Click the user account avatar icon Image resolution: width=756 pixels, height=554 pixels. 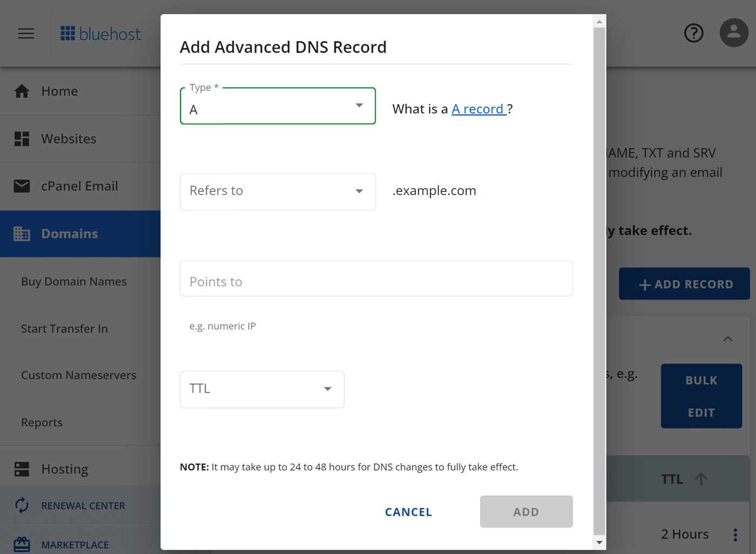[x=734, y=33]
